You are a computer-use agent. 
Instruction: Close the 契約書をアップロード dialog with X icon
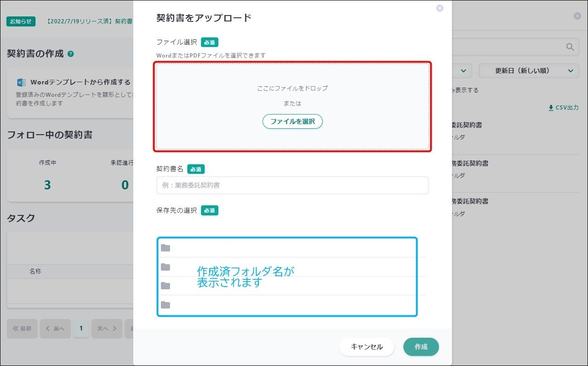pyautogui.click(x=439, y=8)
